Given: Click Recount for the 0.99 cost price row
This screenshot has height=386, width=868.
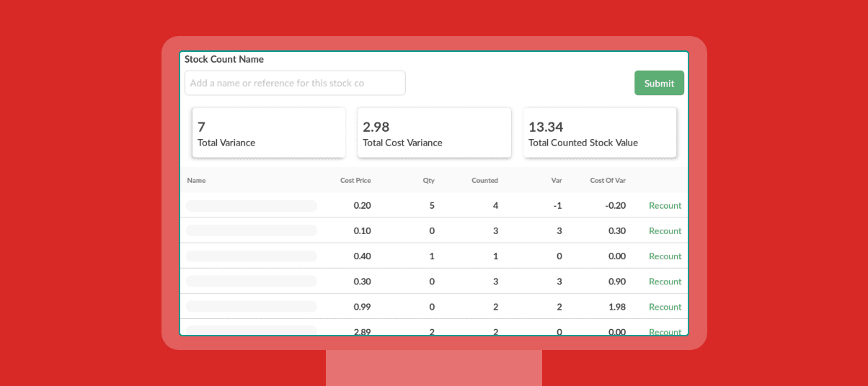Looking at the screenshot, I should coord(665,306).
